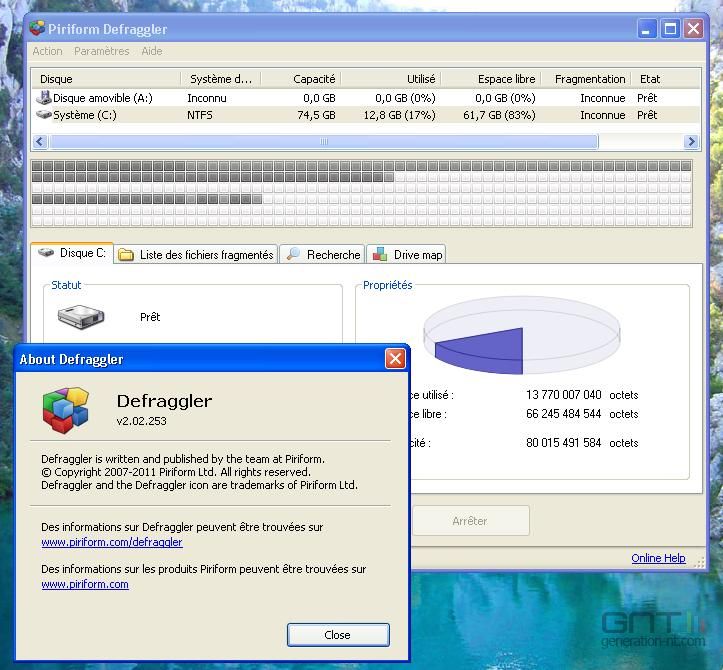This screenshot has height=670, width=723.
Task: Close the About Defraggler dialog with the X
Action: tap(395, 359)
